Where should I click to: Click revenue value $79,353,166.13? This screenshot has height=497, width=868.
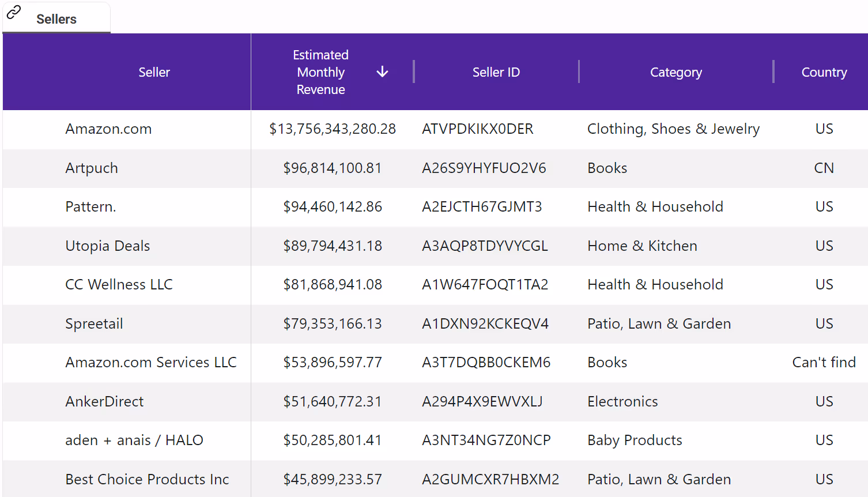(333, 323)
